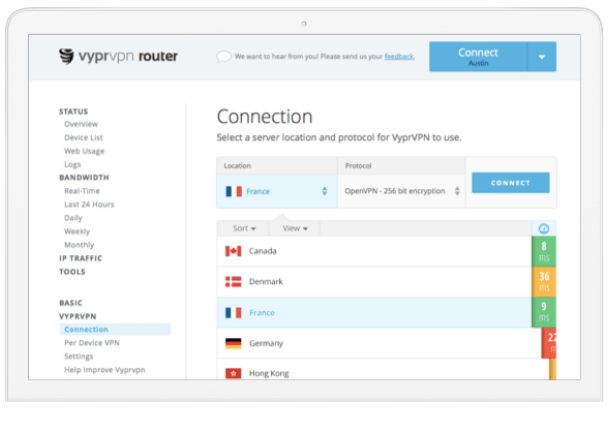Expand the Tools section
This screenshot has height=421, width=611.
tap(72, 272)
